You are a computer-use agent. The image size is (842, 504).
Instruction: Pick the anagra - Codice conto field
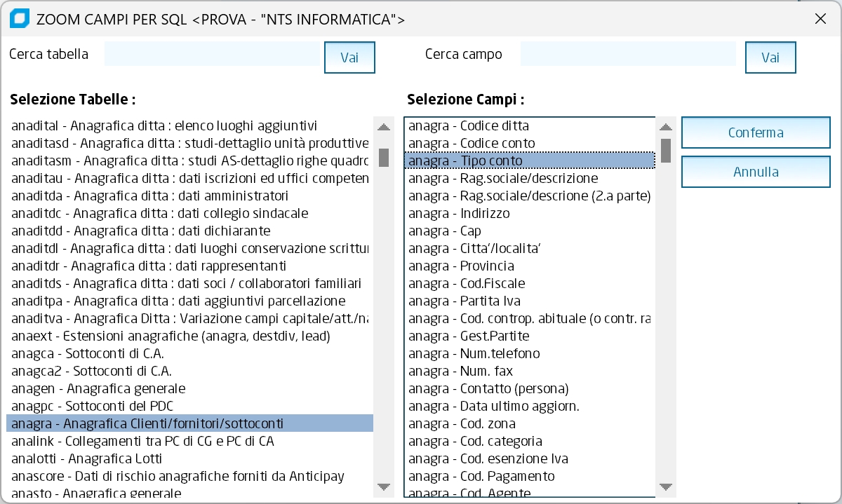coord(472,143)
